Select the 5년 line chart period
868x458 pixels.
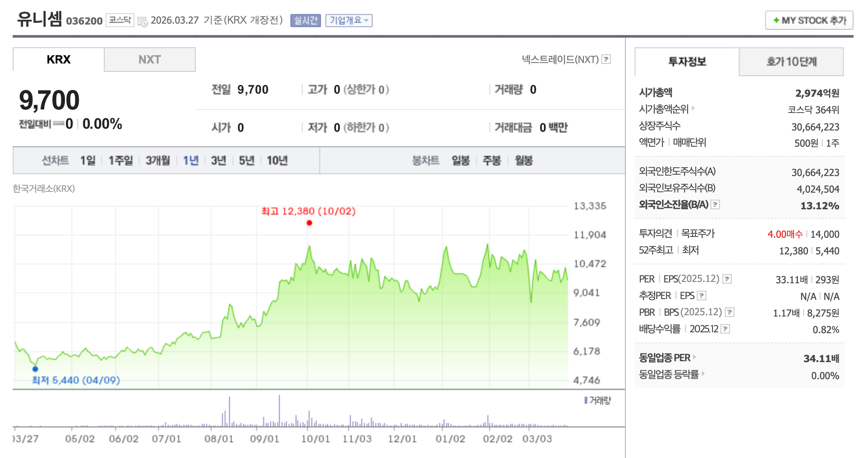(x=247, y=161)
